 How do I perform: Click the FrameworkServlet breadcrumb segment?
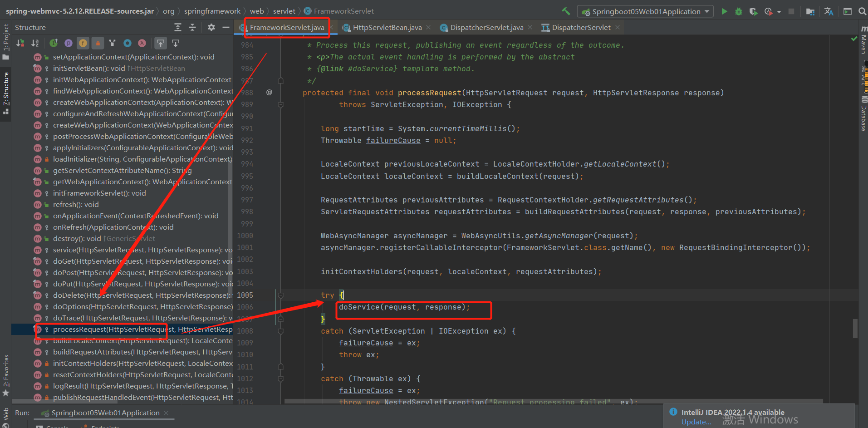pos(338,11)
